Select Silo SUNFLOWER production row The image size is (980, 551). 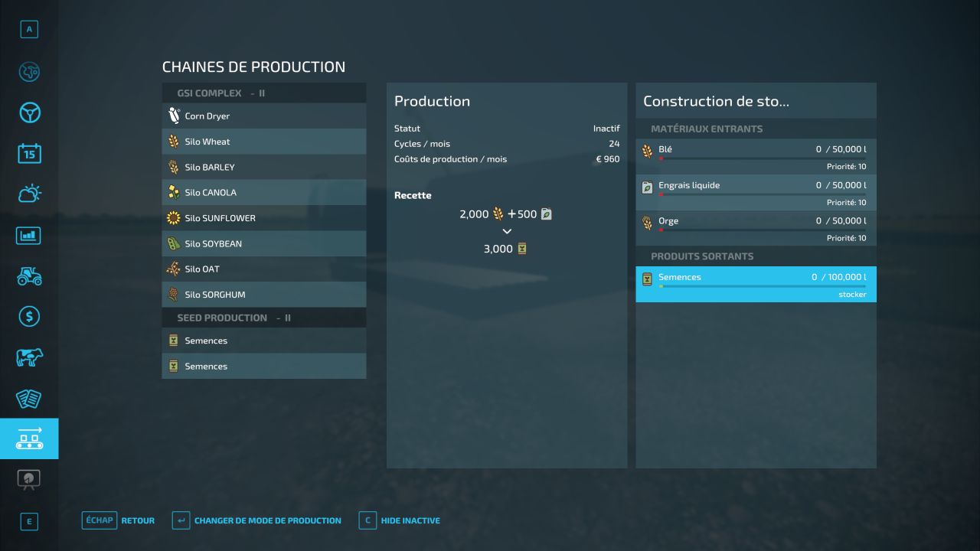264,218
